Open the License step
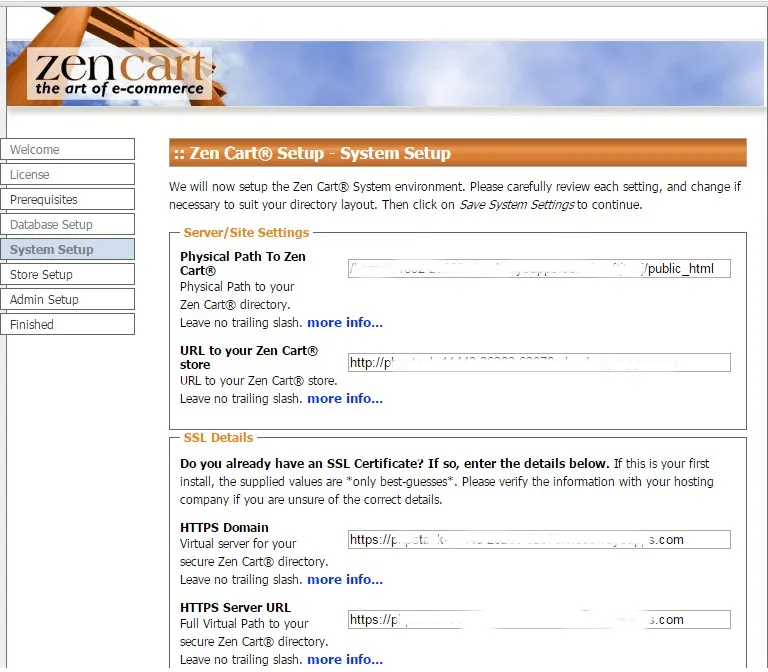Screen dimensions: 768x672 68,174
